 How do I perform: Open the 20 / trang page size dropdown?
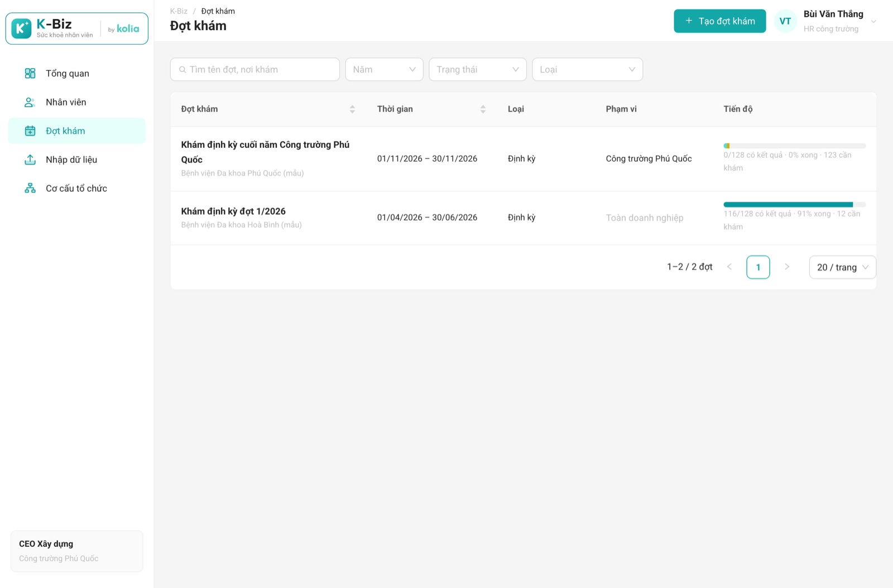[842, 267]
